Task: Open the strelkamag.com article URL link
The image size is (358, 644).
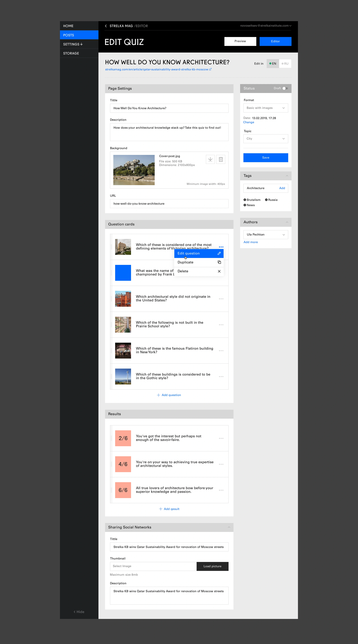Action: [157, 70]
